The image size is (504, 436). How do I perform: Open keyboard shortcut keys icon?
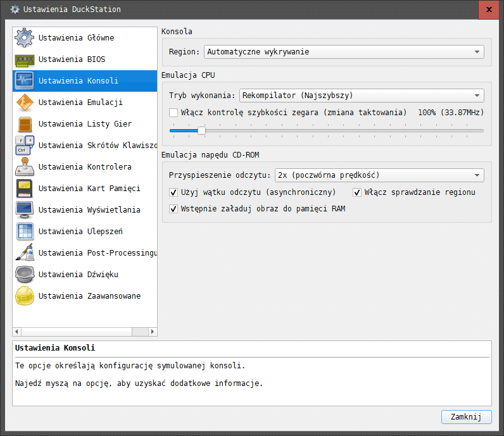click(25, 146)
